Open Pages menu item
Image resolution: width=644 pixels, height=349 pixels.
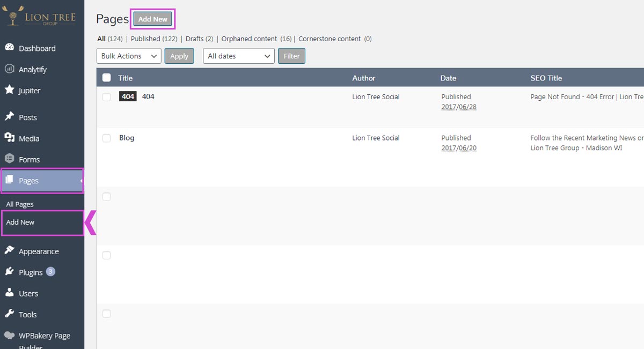tap(42, 181)
